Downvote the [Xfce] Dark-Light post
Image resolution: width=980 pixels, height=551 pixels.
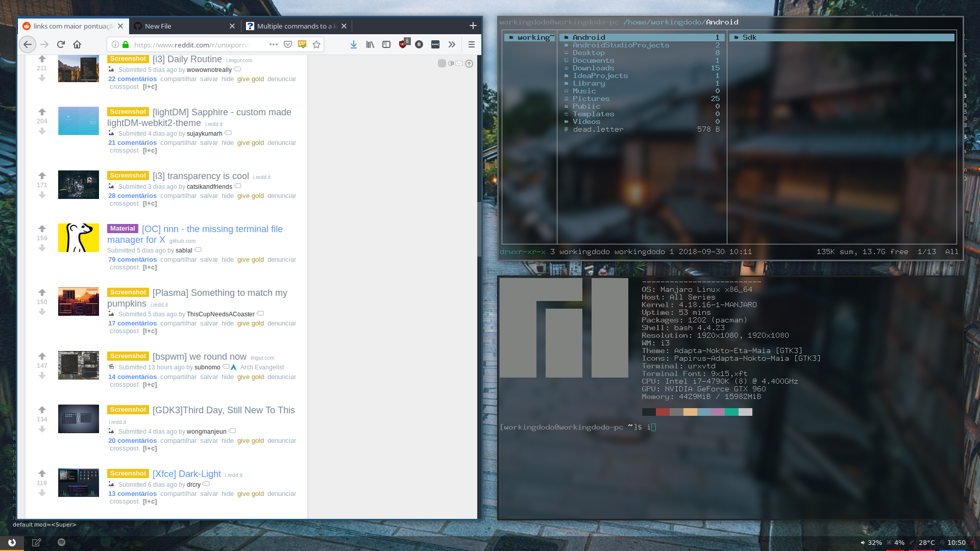[x=42, y=493]
